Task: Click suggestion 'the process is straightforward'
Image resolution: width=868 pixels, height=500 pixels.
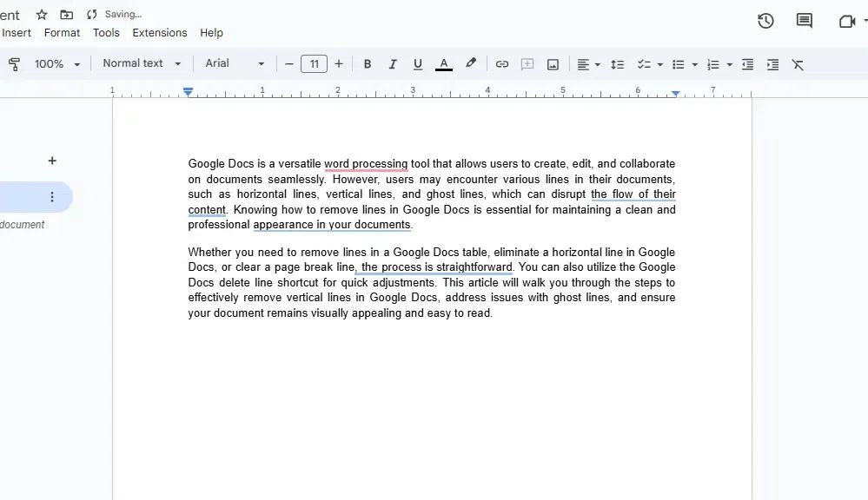Action: click(437, 267)
